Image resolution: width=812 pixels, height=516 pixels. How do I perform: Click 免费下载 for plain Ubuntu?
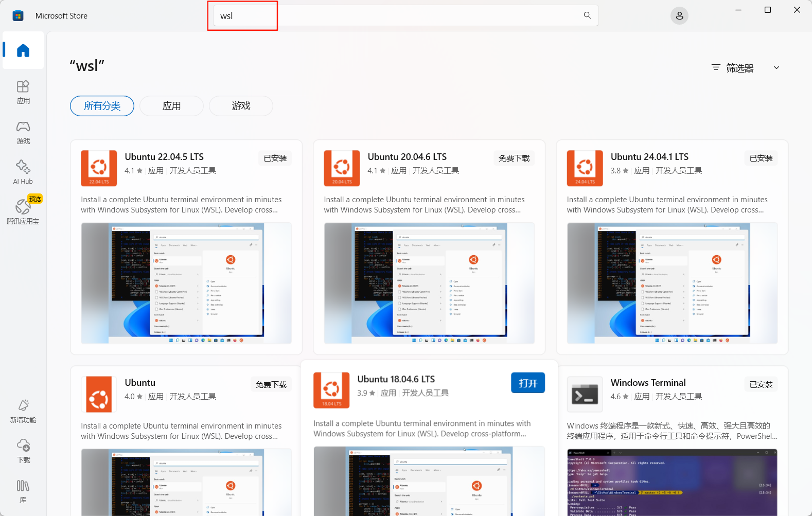coord(271,384)
